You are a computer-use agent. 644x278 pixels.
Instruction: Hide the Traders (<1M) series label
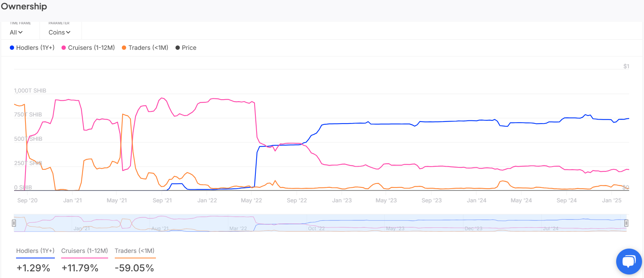click(x=148, y=48)
